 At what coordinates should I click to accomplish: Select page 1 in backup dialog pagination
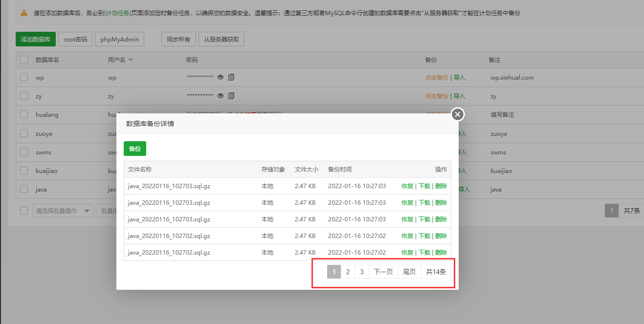[334, 272]
